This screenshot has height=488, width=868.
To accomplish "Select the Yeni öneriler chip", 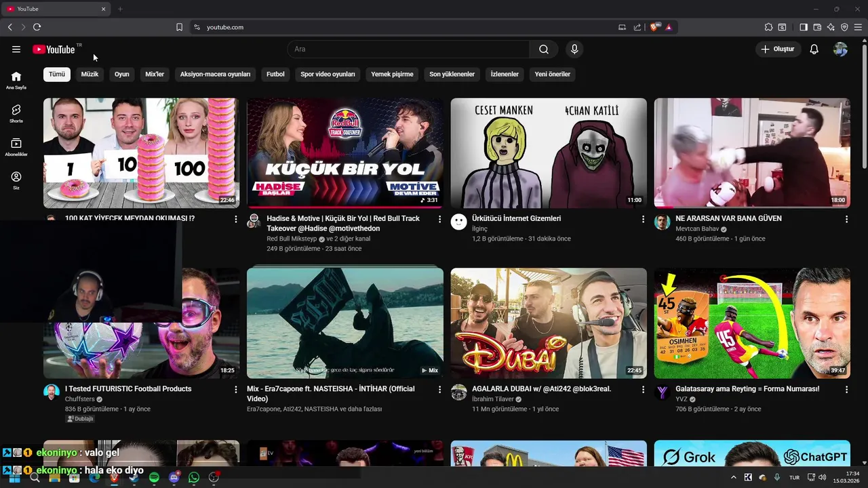I will point(552,74).
